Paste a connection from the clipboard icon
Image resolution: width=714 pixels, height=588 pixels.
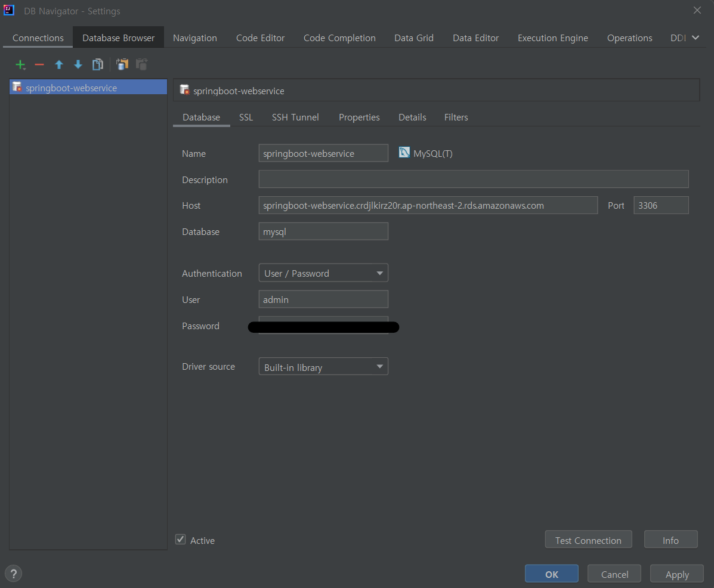[x=141, y=64]
